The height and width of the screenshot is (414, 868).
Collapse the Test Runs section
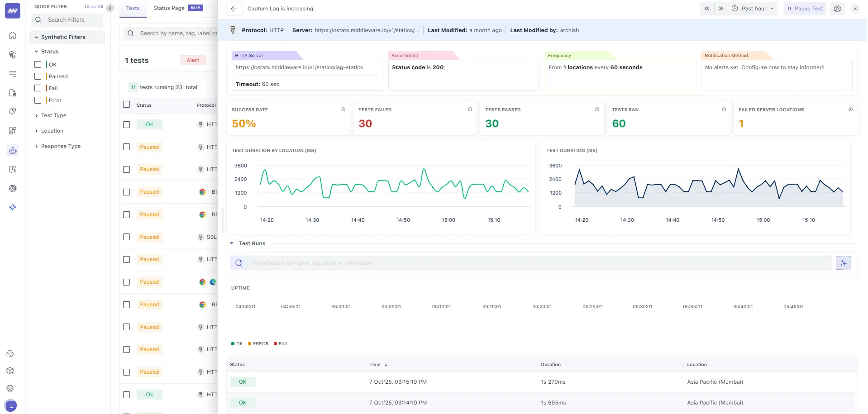232,243
